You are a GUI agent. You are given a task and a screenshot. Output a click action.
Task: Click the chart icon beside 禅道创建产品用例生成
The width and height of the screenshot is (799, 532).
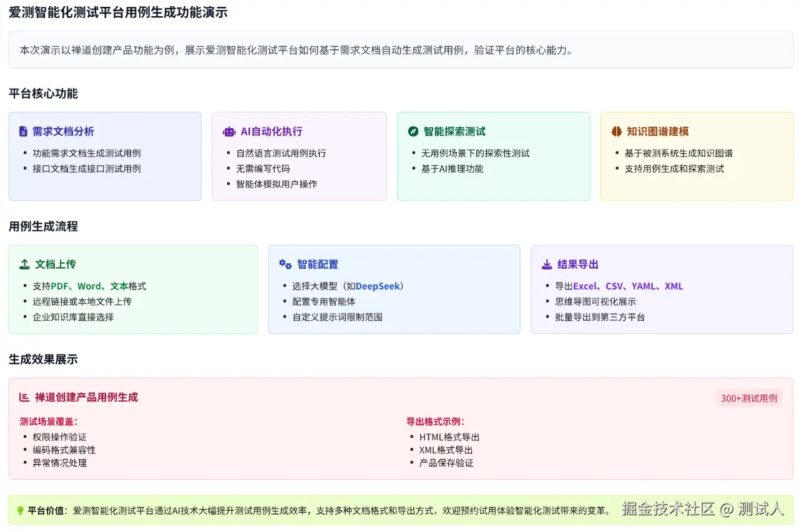coord(24,397)
